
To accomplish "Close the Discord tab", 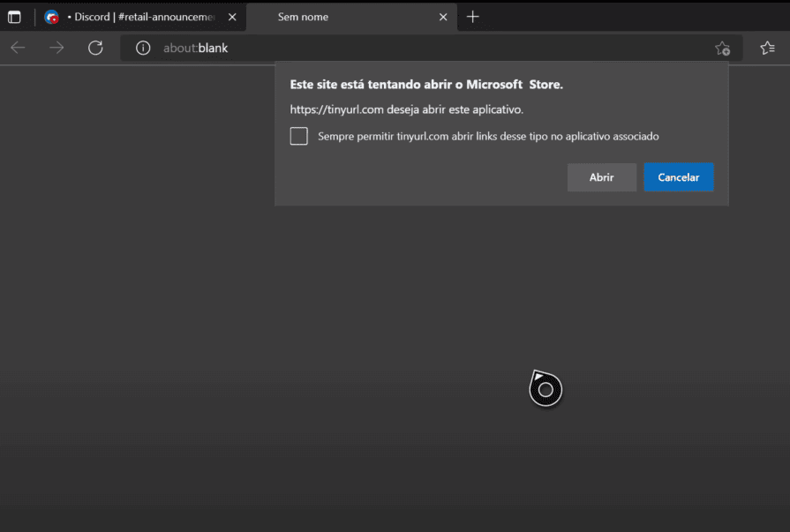I will pos(231,17).
